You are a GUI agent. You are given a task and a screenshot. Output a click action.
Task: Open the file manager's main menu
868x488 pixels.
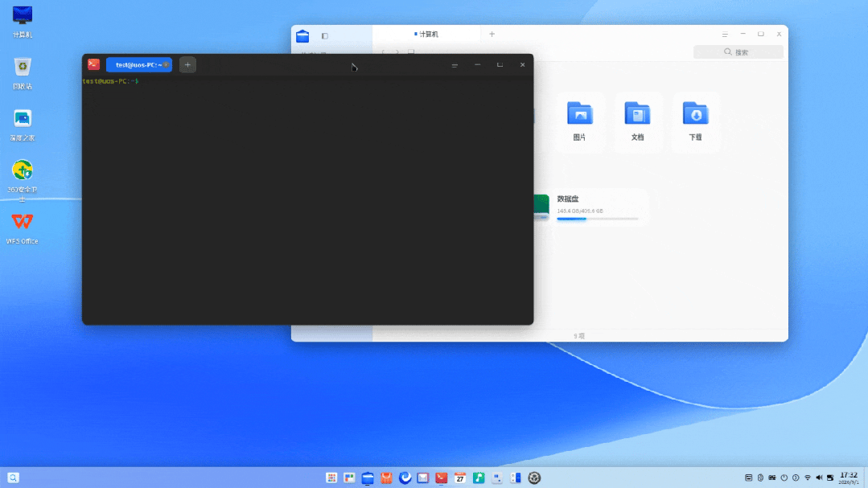[x=725, y=35]
